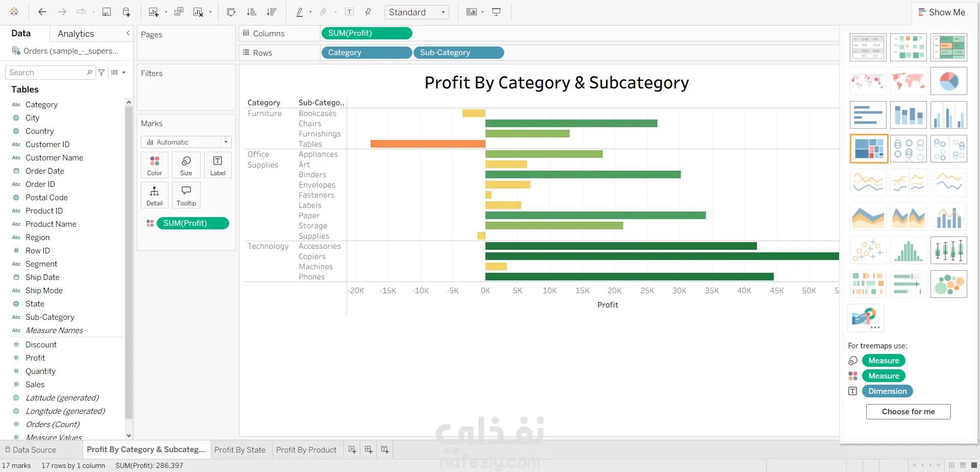Click the Choose for me button

click(909, 412)
